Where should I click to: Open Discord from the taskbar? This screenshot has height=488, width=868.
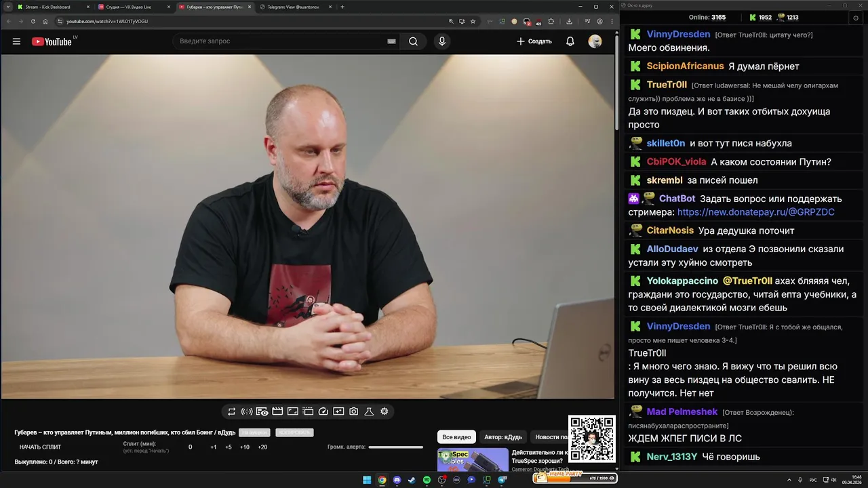click(397, 480)
